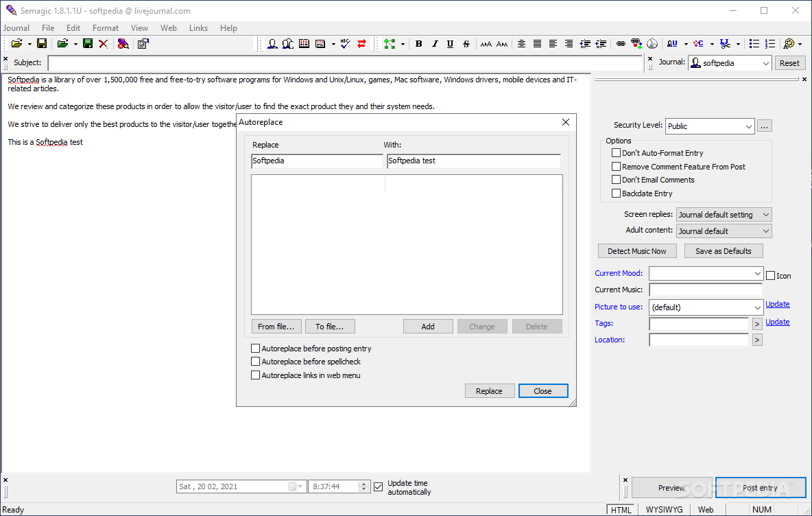Justify the text alignment

538,44
